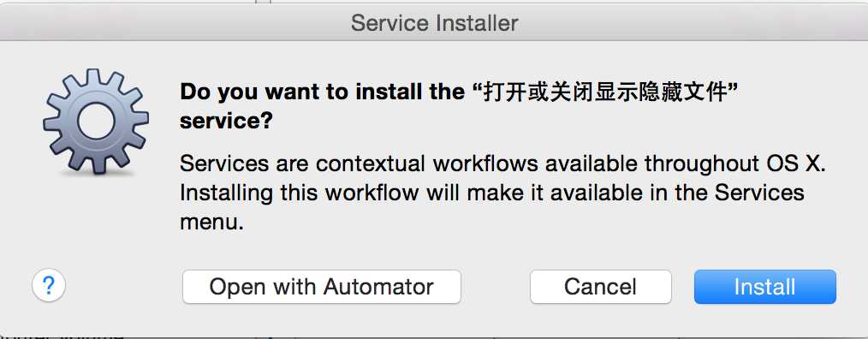Click the gray gear service icon
This screenshot has width=868, height=339.
point(96,122)
